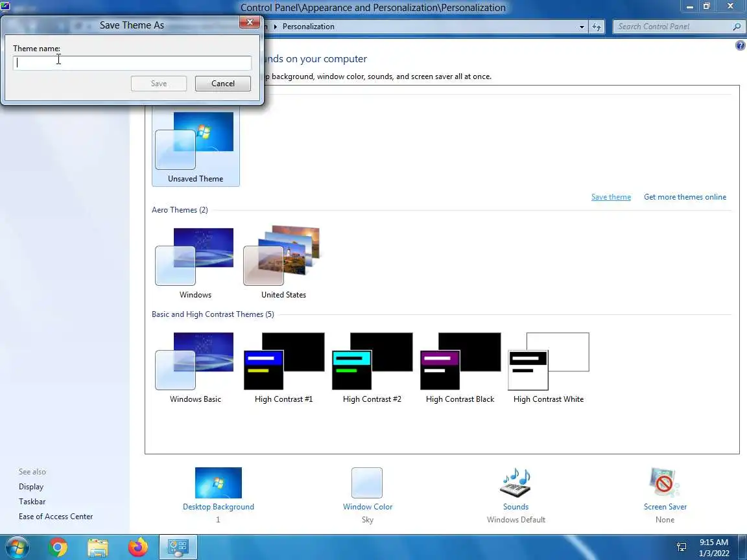Image resolution: width=747 pixels, height=560 pixels.
Task: Open Display under See also
Action: [31, 487]
